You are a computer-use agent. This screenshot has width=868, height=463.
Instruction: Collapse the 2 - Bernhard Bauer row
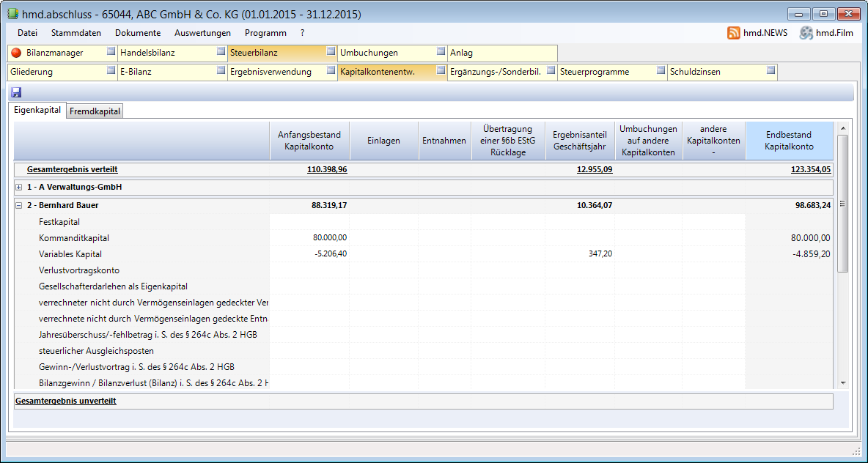19,206
